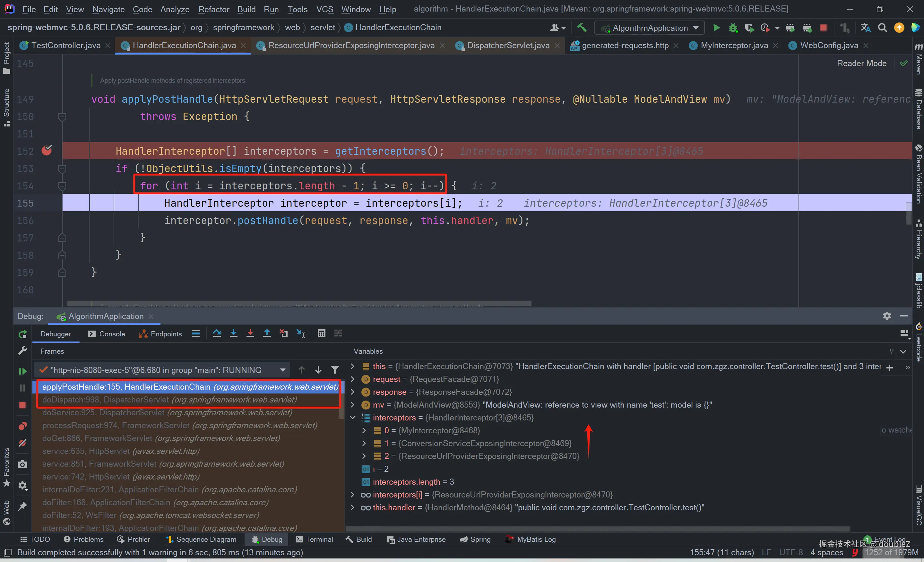Click the Step Into debugger icon
Viewport: 924px width, 562px height.
pos(233,333)
